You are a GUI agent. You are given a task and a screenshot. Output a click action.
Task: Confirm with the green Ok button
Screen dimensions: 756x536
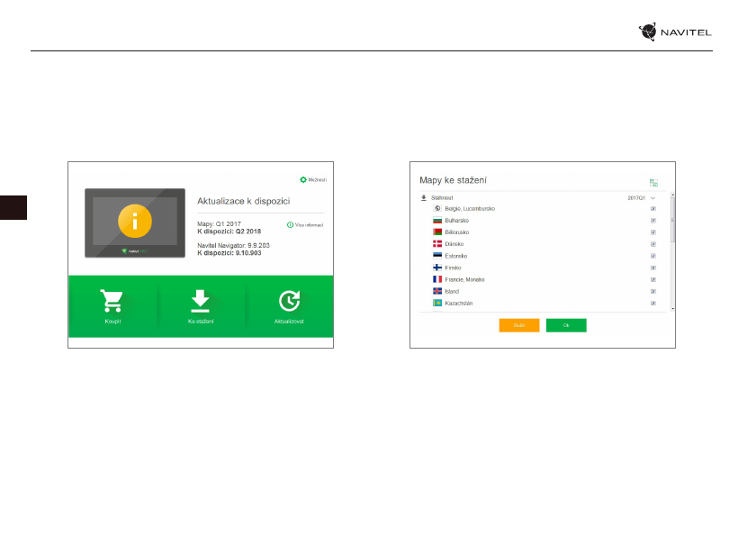point(566,325)
